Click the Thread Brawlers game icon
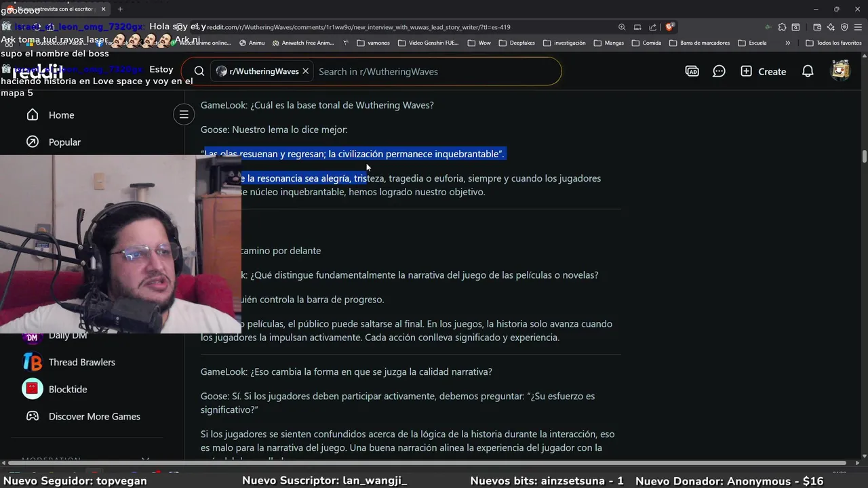This screenshot has width=868, height=488. pos(33,362)
